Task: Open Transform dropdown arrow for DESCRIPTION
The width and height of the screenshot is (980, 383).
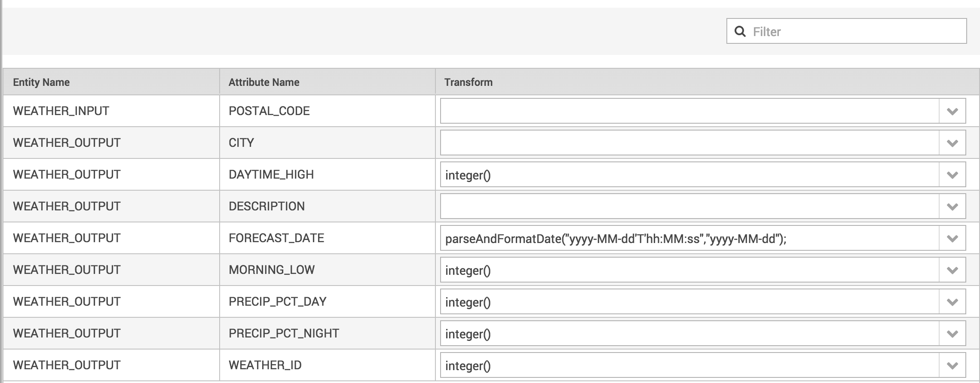Action: (952, 207)
